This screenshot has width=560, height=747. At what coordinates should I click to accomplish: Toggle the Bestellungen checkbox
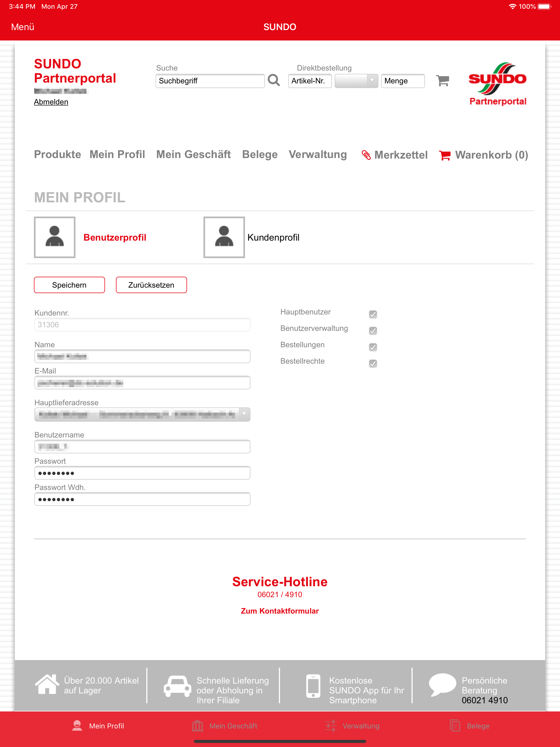[373, 347]
